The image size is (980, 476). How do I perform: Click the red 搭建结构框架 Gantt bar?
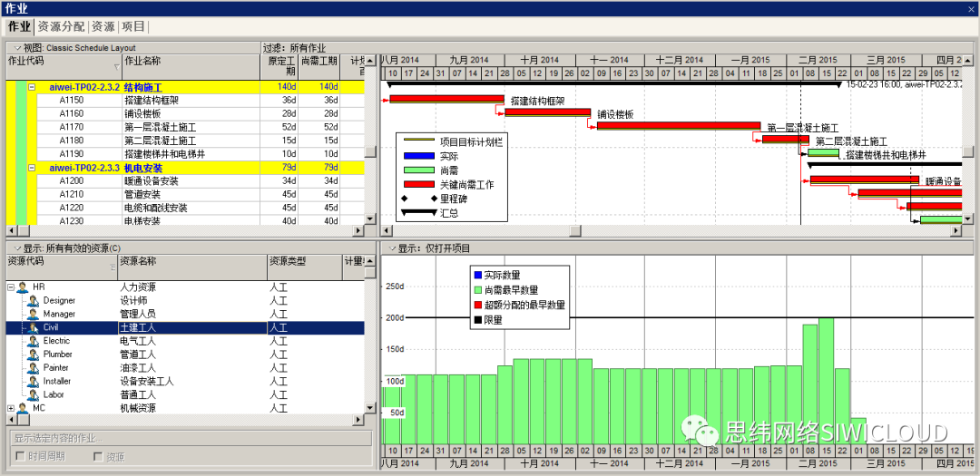coord(446,99)
